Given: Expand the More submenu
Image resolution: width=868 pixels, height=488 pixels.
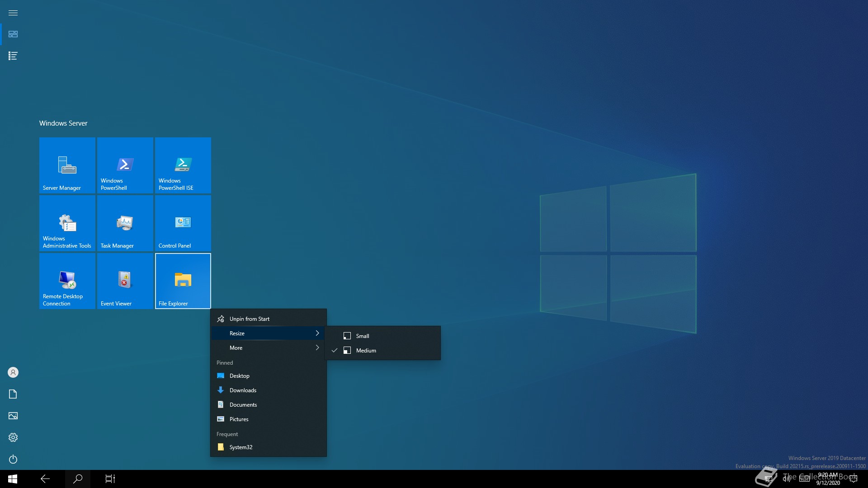Looking at the screenshot, I should point(269,348).
